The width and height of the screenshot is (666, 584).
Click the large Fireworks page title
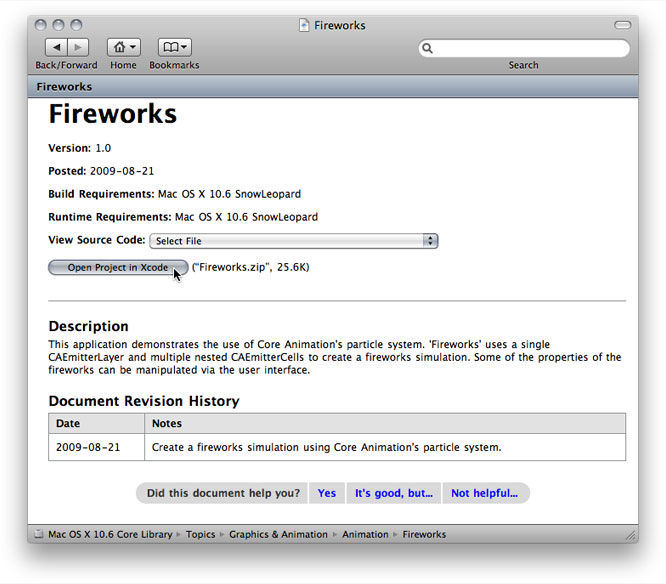(x=113, y=114)
